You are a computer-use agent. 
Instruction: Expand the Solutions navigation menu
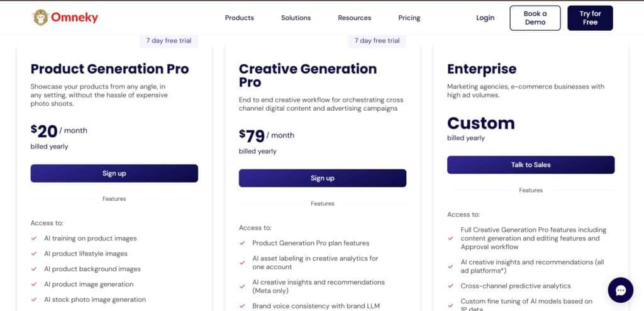pyautogui.click(x=296, y=18)
